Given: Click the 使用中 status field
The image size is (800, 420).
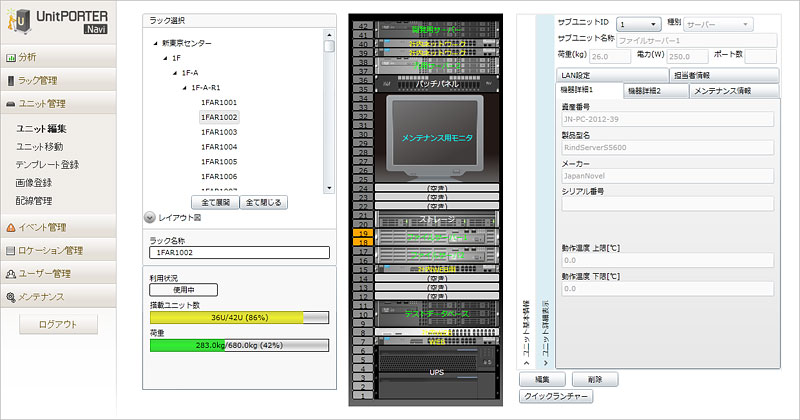Looking at the screenshot, I should (184, 290).
